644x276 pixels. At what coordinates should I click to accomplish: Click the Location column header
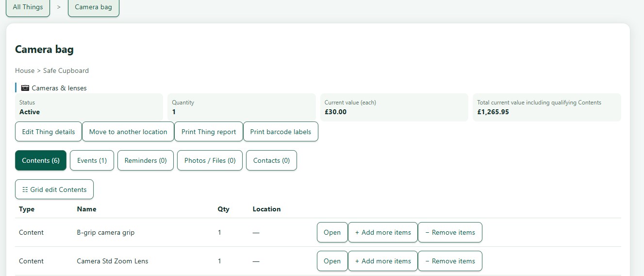pyautogui.click(x=266, y=209)
